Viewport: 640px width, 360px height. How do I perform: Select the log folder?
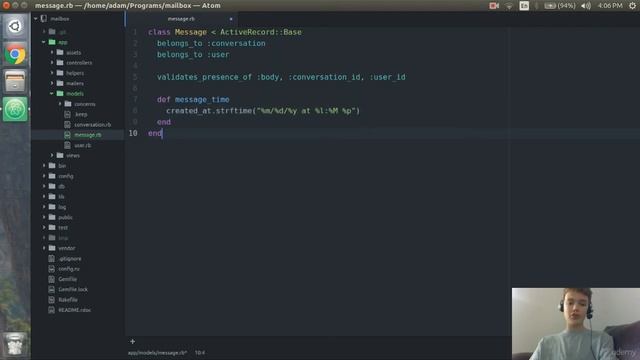click(62, 207)
